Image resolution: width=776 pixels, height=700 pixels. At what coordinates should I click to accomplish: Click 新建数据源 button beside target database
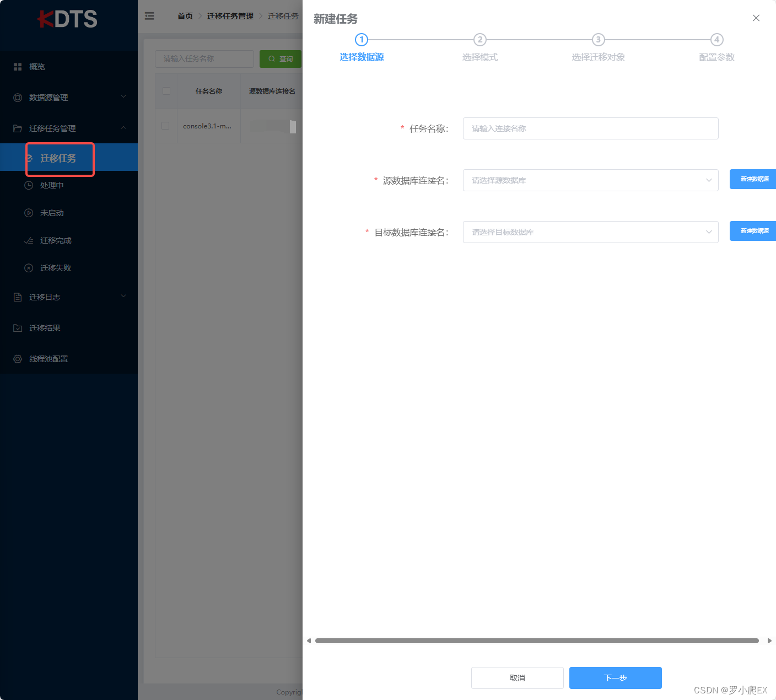pos(753,231)
